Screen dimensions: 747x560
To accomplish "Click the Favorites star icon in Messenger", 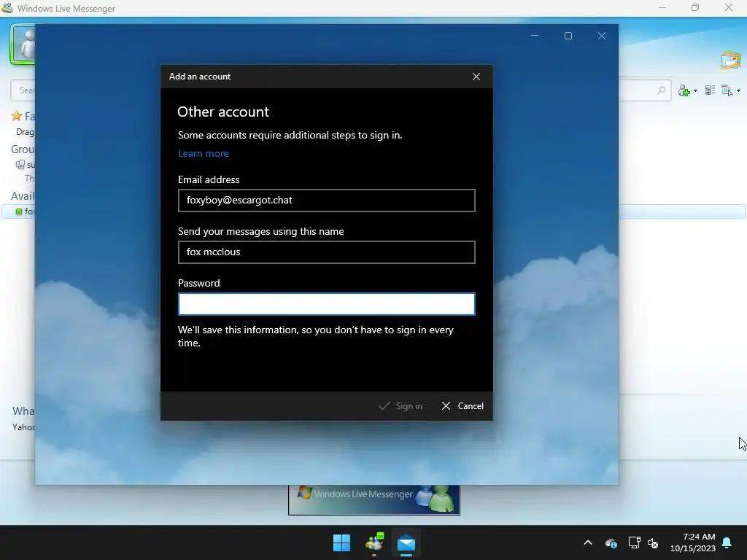I will (x=17, y=116).
